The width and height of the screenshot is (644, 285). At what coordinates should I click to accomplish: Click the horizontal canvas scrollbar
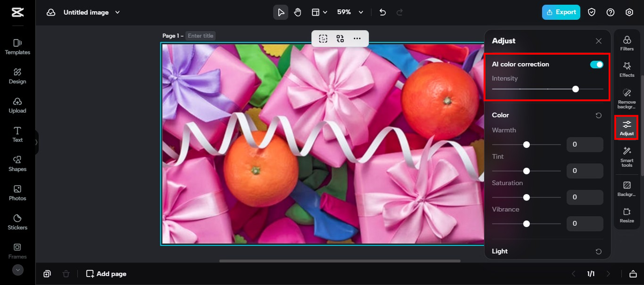tap(340, 261)
